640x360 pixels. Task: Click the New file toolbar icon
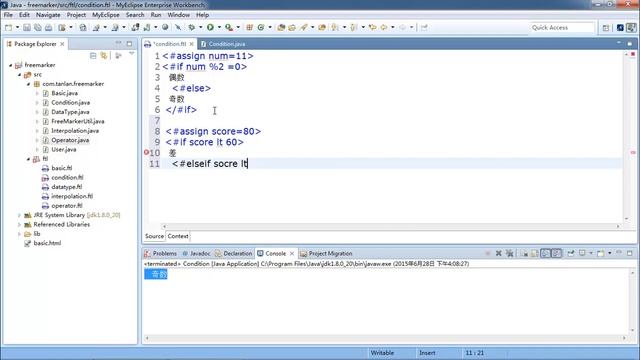pos(9,27)
